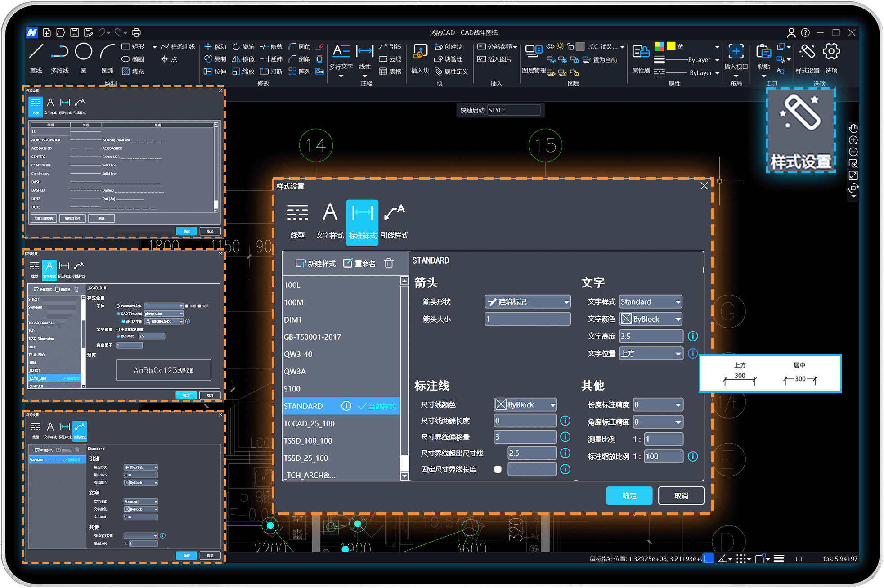Click the 确定 confirm button
The width and height of the screenshot is (884, 588).
point(629,496)
